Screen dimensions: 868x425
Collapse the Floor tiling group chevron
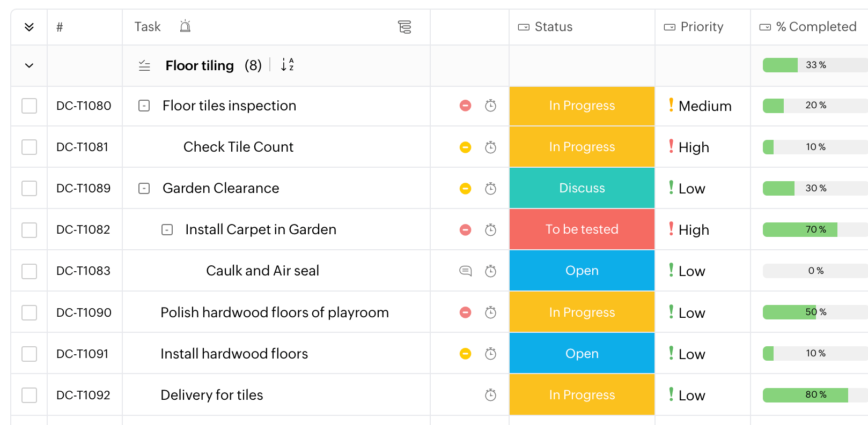coord(29,65)
